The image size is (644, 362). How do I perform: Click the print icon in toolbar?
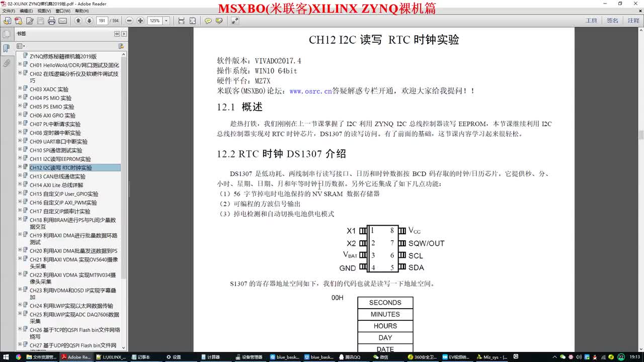point(51,21)
